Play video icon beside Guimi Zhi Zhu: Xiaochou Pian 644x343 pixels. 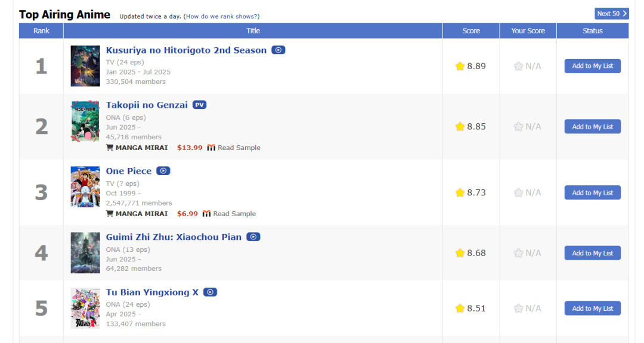click(253, 237)
